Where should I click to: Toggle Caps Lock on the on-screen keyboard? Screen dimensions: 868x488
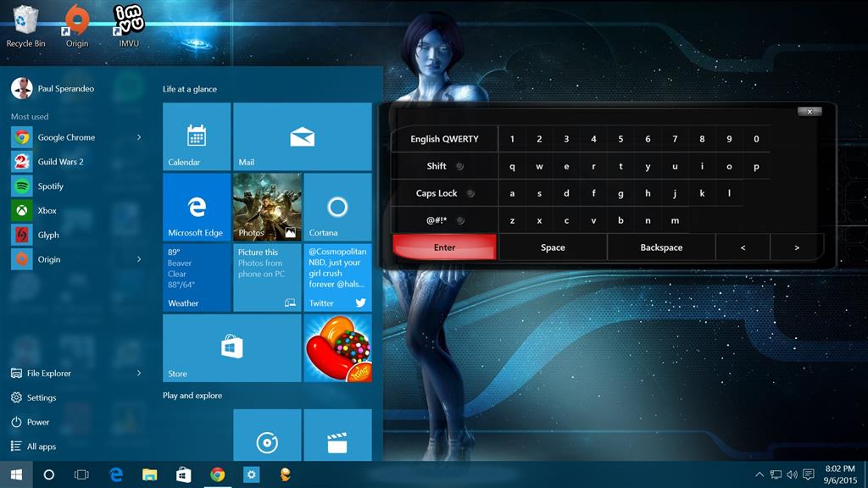coord(444,193)
